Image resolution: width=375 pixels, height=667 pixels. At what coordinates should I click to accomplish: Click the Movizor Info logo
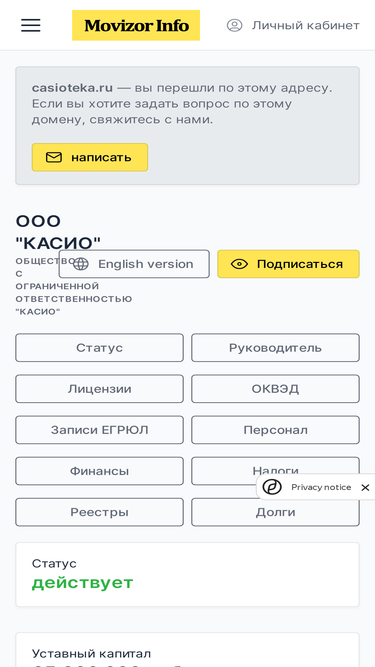136,26
